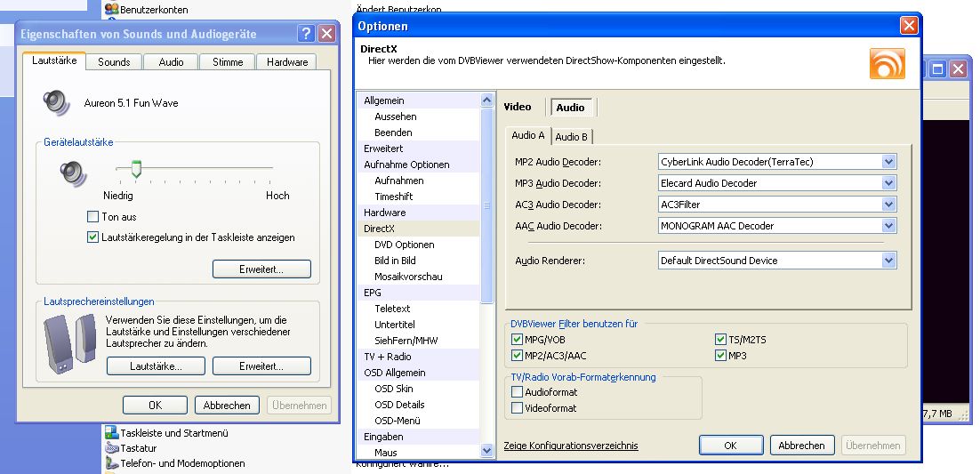
Task: Click Erweitert button under Gerätelautstärke
Action: click(x=261, y=269)
